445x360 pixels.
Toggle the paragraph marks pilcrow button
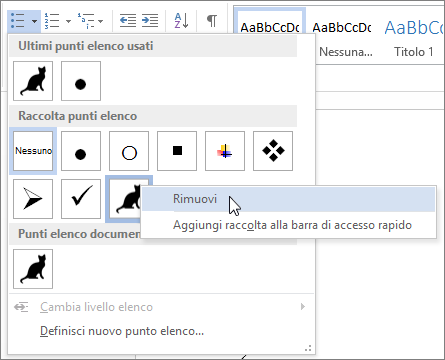tap(212, 21)
